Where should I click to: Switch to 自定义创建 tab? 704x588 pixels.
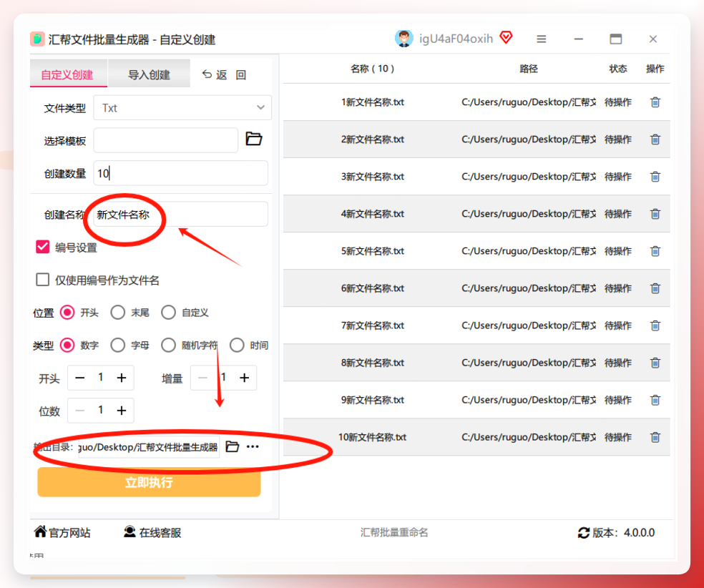67,74
